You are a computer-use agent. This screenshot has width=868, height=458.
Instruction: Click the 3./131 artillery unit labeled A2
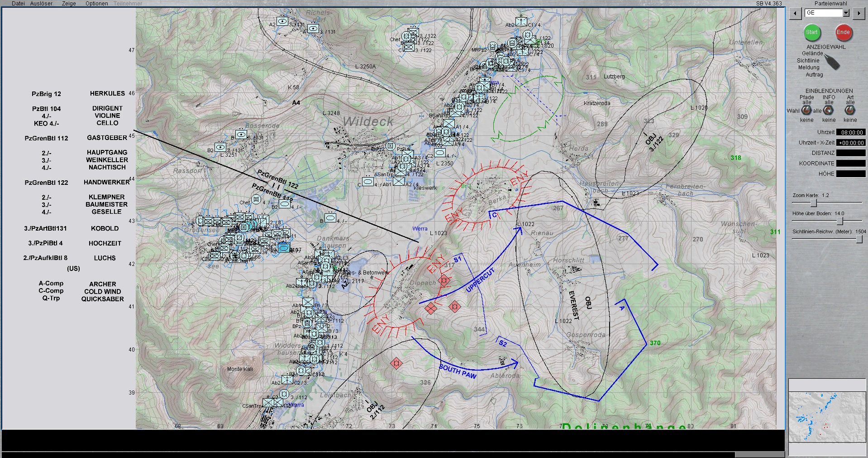pyautogui.click(x=283, y=21)
